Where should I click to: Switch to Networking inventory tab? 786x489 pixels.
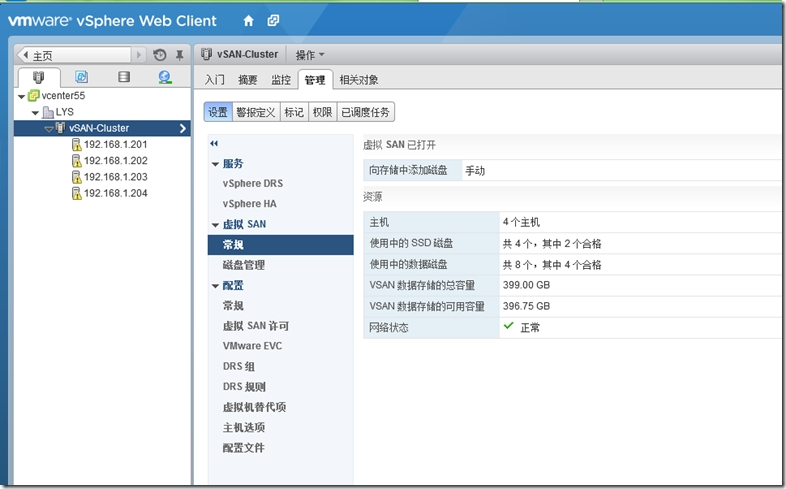[165, 77]
